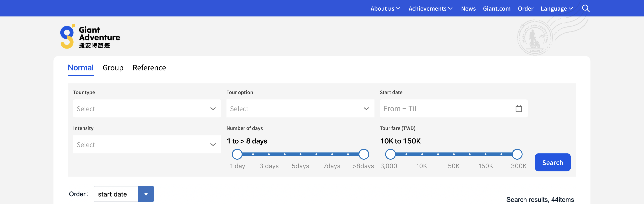
Task: Go to the Giant.com link
Action: [x=496, y=8]
